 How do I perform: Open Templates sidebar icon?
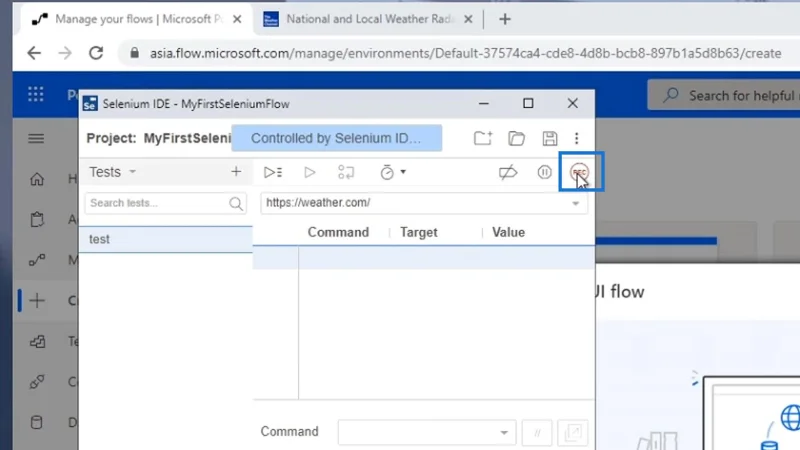pos(37,341)
